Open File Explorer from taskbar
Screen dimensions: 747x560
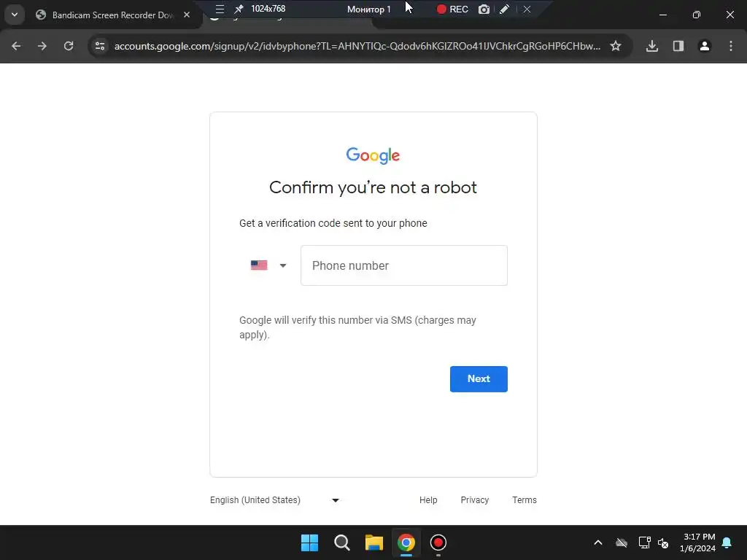(374, 542)
